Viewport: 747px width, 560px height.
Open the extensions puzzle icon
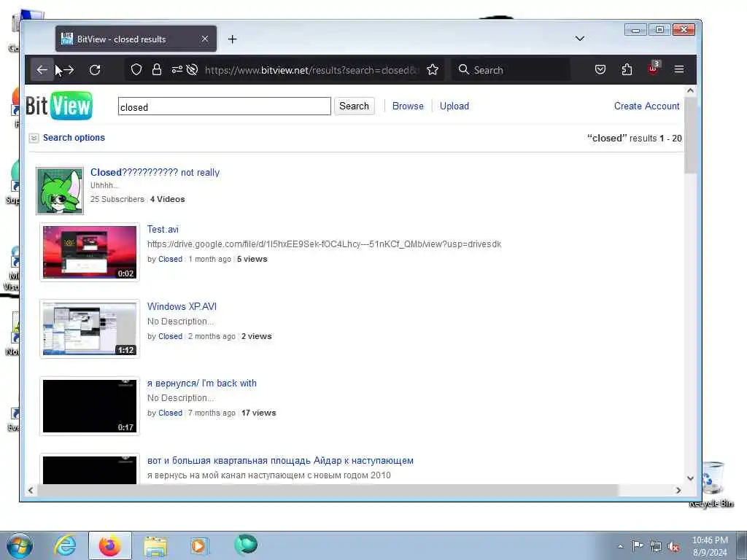coord(627,70)
